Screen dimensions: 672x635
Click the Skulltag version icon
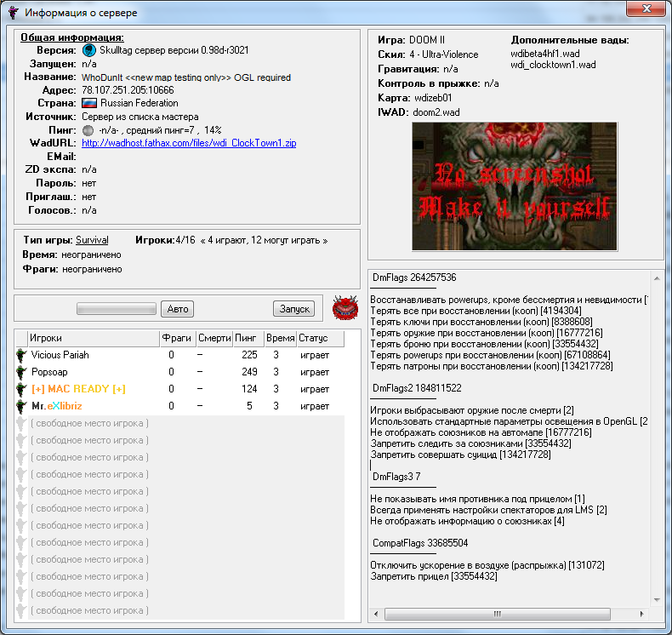click(x=88, y=51)
